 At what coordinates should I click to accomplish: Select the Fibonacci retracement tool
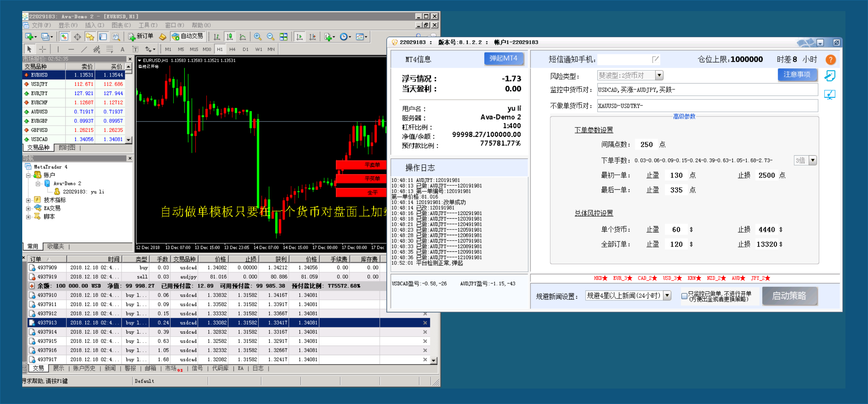point(110,49)
